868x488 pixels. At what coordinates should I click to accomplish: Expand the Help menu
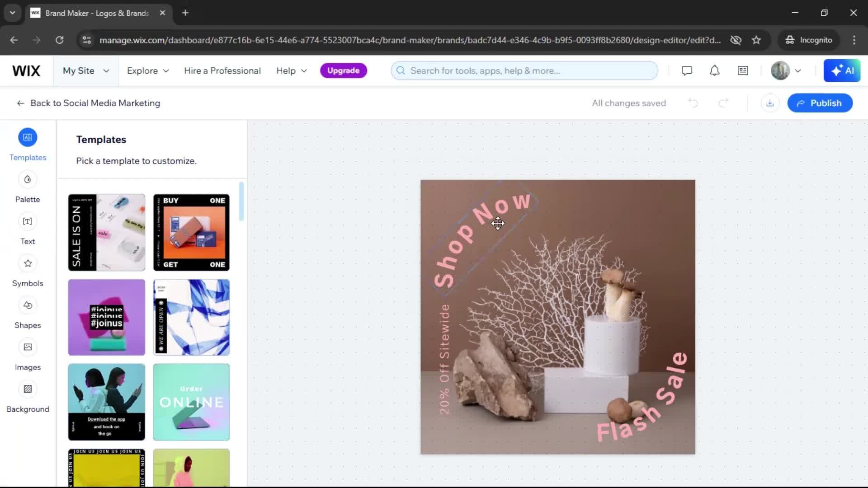[x=292, y=70]
